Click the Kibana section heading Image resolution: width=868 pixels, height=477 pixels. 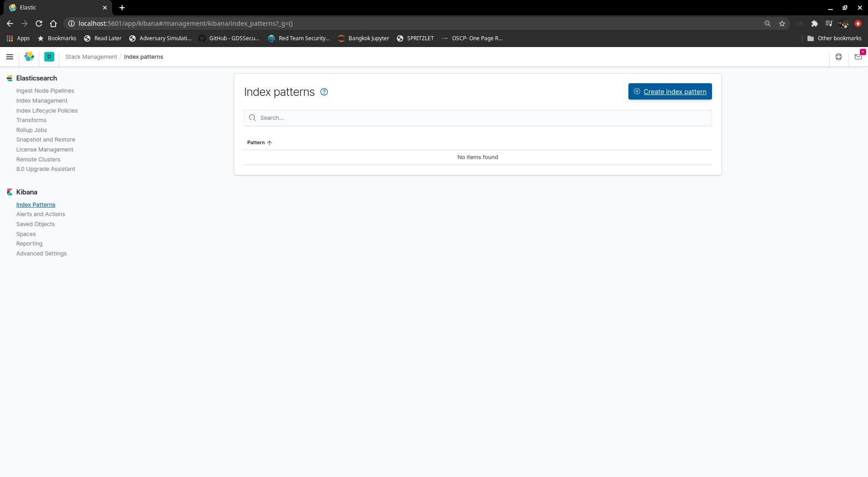coord(27,192)
